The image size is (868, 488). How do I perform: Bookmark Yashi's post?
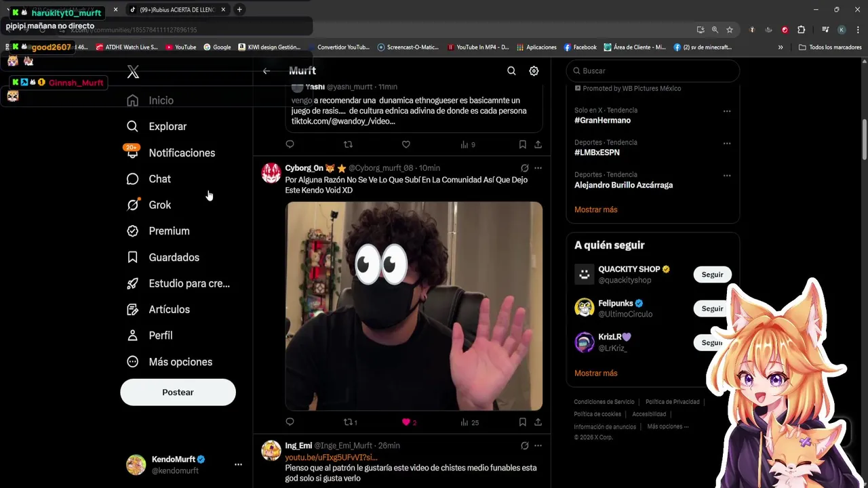coord(523,144)
